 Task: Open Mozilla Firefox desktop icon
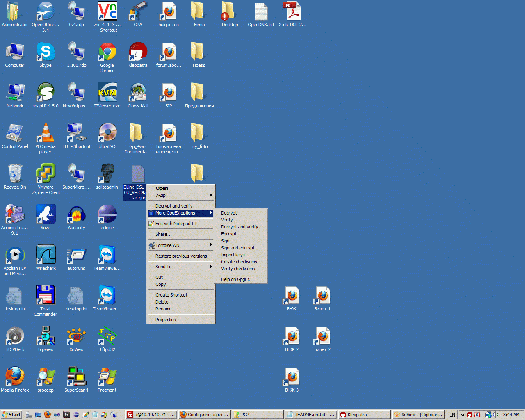(x=15, y=380)
